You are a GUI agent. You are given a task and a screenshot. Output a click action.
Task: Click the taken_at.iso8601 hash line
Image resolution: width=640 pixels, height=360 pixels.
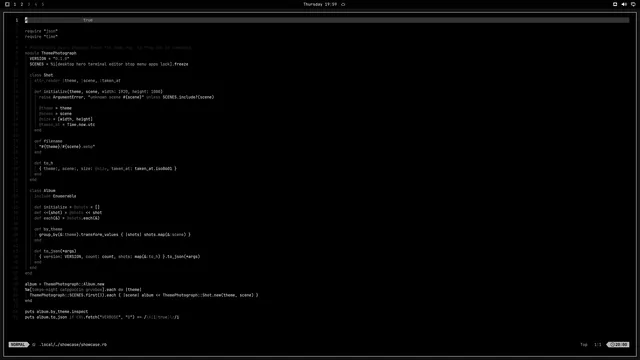click(x=108, y=169)
